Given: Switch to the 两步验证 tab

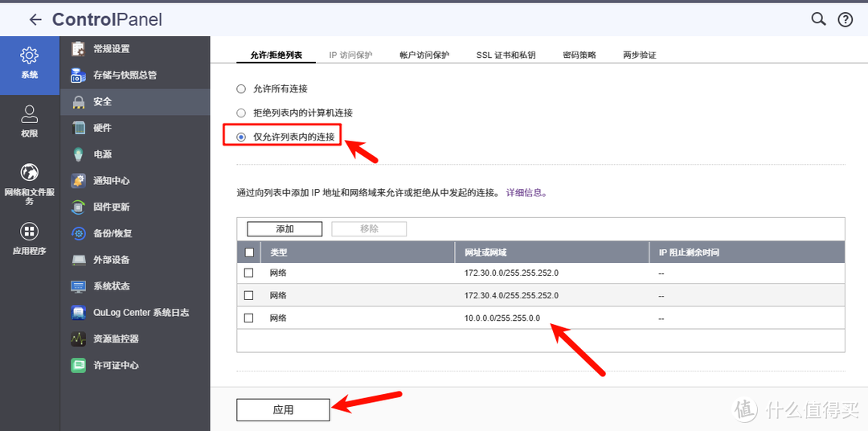Looking at the screenshot, I should (x=639, y=55).
